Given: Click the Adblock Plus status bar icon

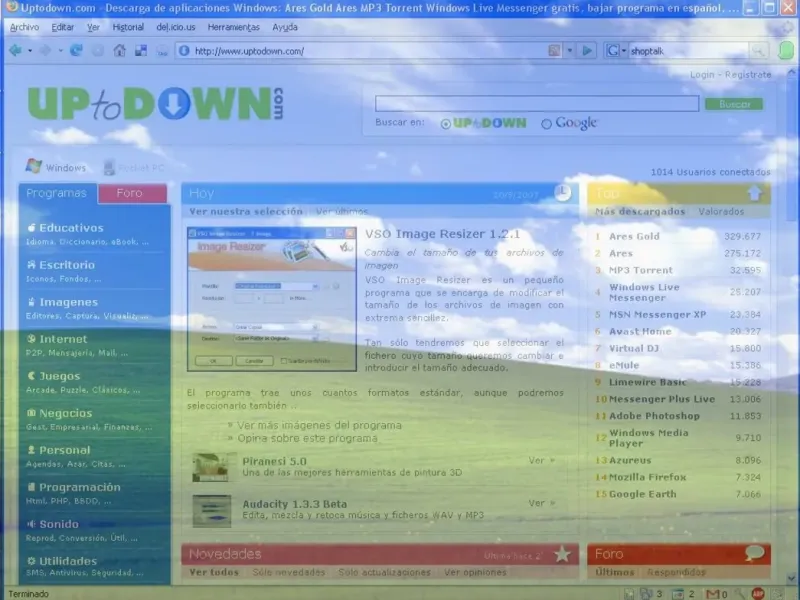Looking at the screenshot, I should [x=758, y=594].
